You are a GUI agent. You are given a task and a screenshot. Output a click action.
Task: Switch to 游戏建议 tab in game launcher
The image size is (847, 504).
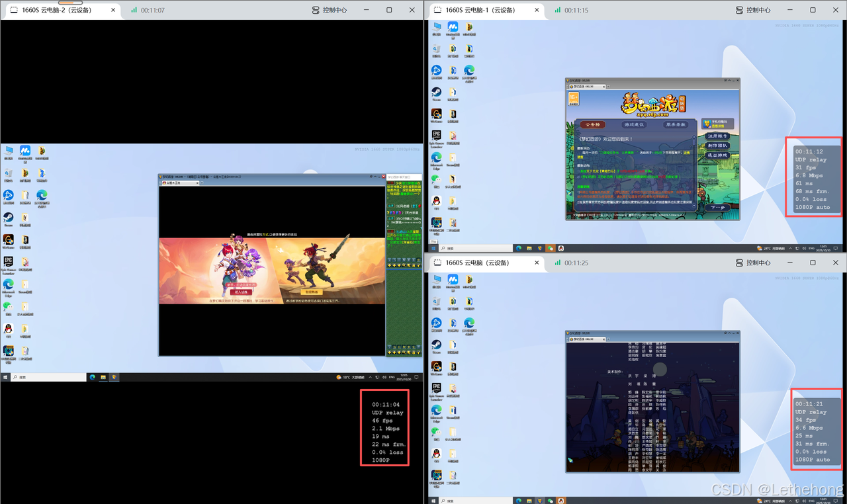point(635,124)
